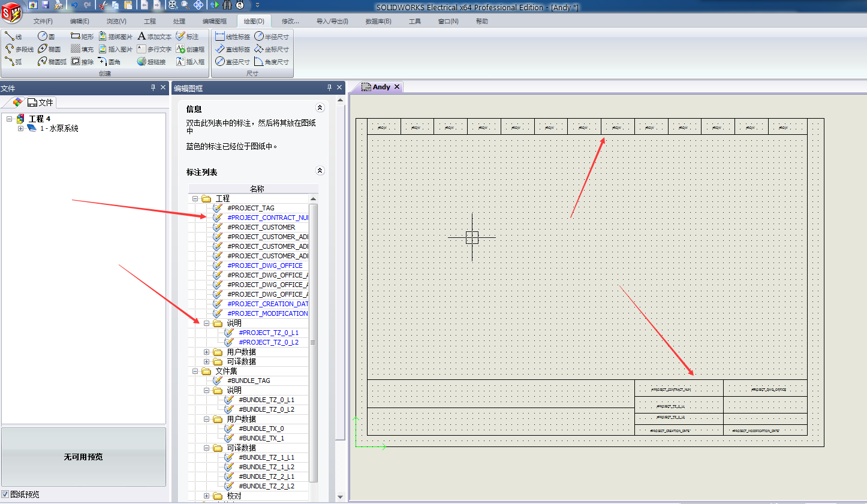This screenshot has height=504, width=867.
Task: Collapse the 工程 4 project node
Action: pyautogui.click(x=9, y=119)
